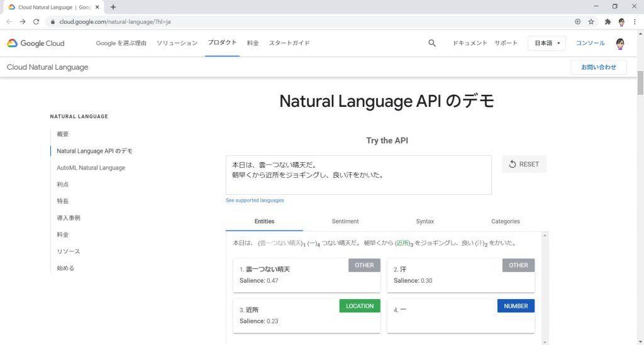Click the RESET button
Screen dimensions: 644x345
(524, 164)
